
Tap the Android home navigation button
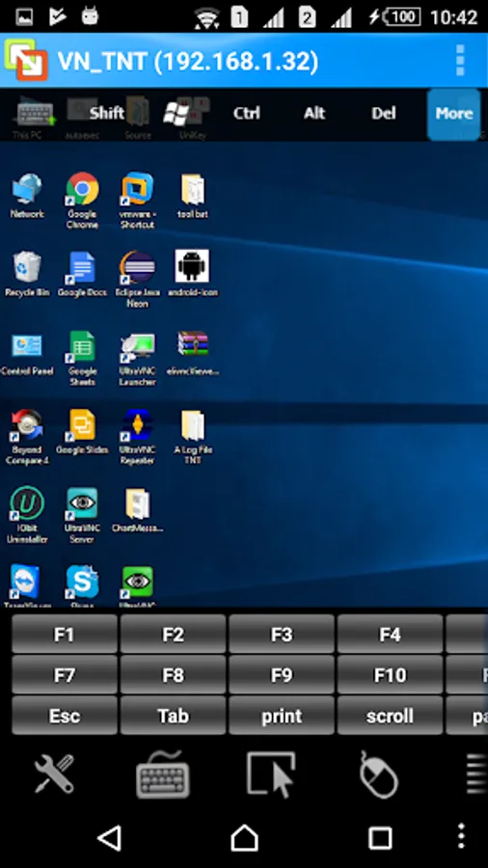[244, 837]
